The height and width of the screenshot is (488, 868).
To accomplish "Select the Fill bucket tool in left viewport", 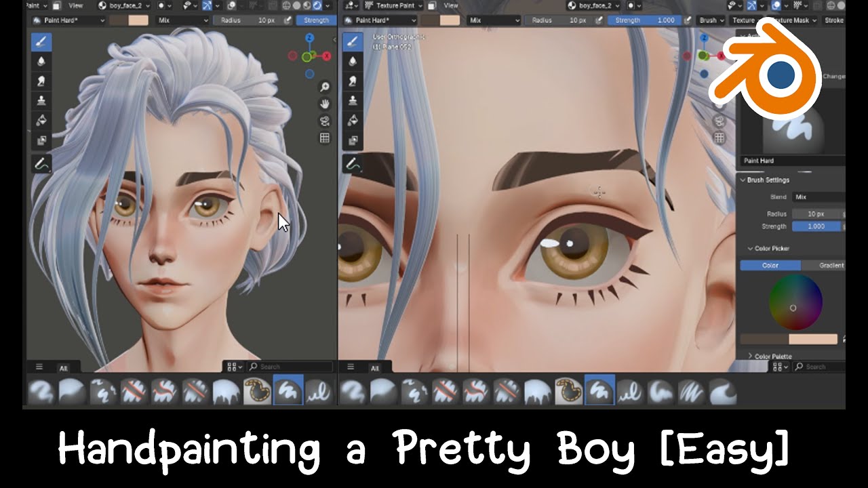I will point(41,121).
